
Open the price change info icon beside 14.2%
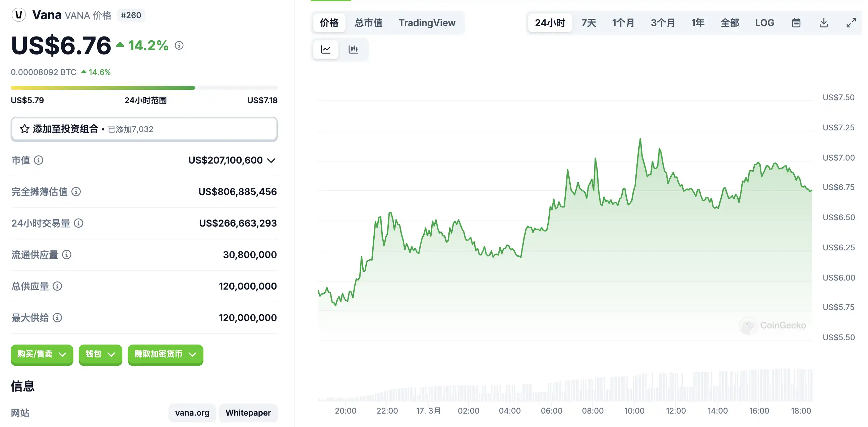pos(179,45)
